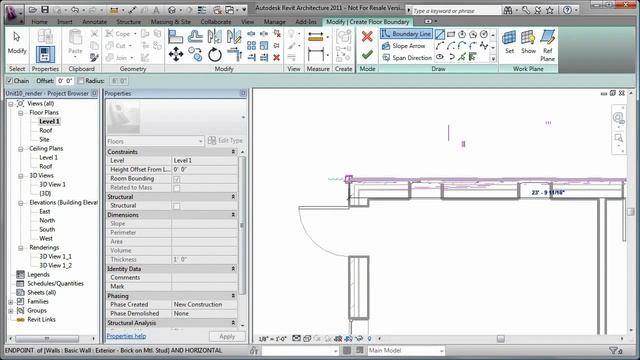Viewport: 640px width, 360px height.
Task: Toggle the Room Bounding checkbox
Action: click(177, 179)
